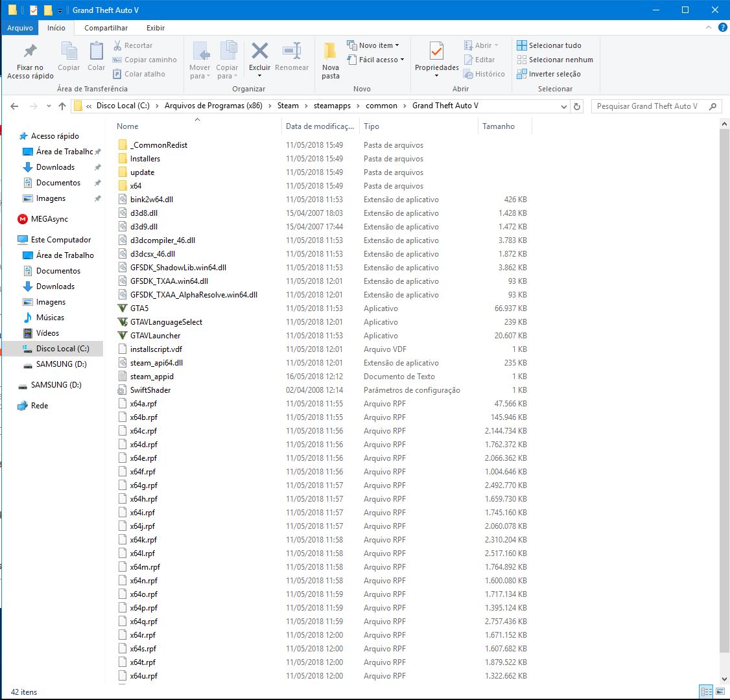The image size is (730, 700).
Task: Click the help question mark icon
Action: click(x=723, y=27)
